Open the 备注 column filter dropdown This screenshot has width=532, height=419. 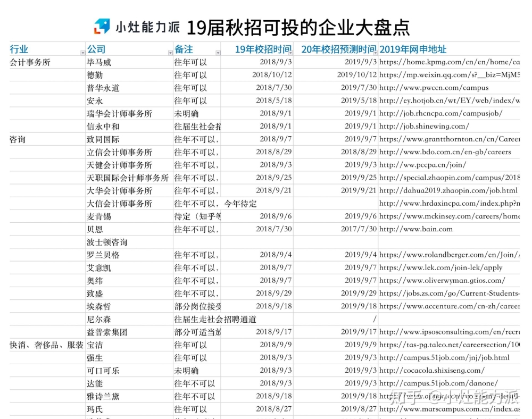pos(218,53)
